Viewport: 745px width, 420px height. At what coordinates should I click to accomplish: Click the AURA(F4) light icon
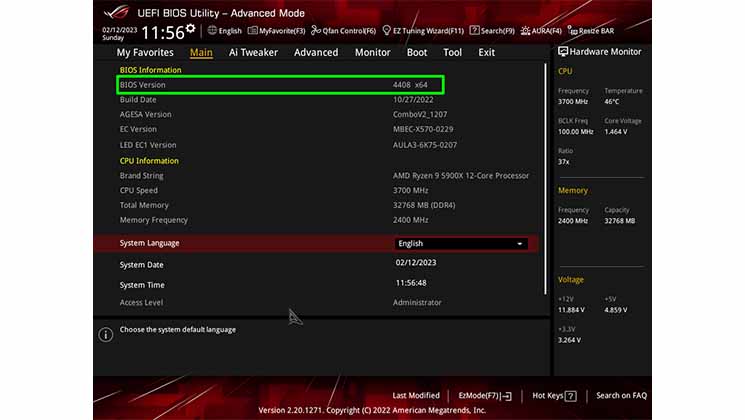[x=525, y=30]
